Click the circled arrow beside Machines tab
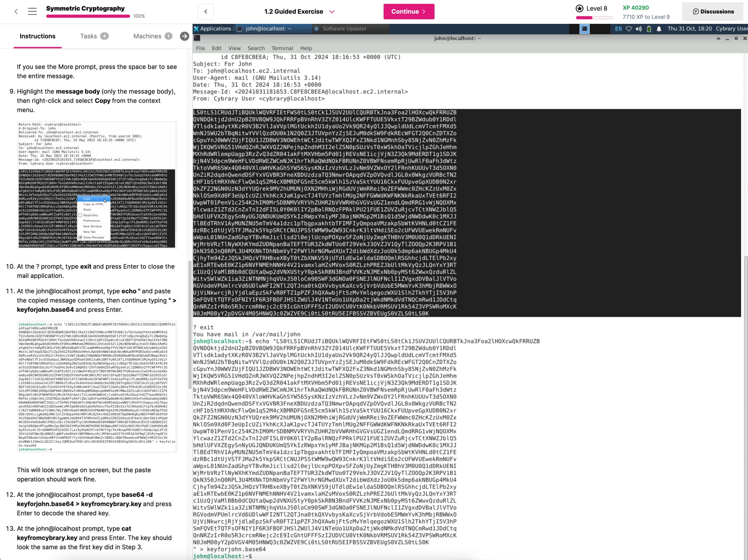The width and height of the screenshot is (748, 560). point(184,36)
